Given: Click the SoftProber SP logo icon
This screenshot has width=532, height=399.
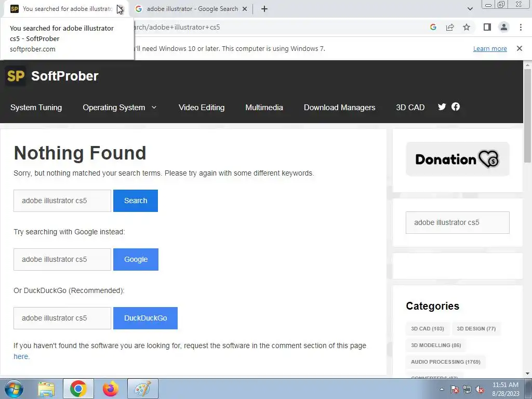Looking at the screenshot, I should [x=16, y=76].
